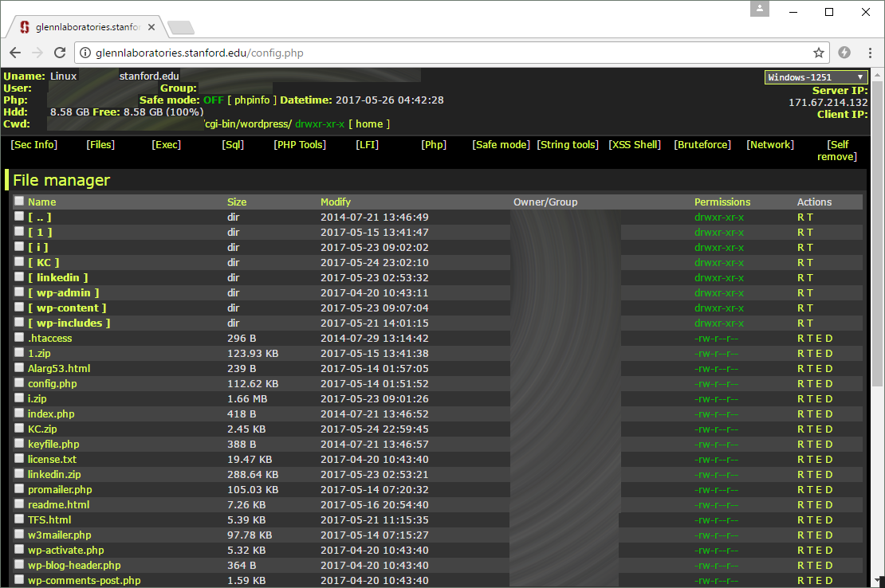The image size is (885, 588).
Task: Bookmark page with star icon
Action: [818, 53]
